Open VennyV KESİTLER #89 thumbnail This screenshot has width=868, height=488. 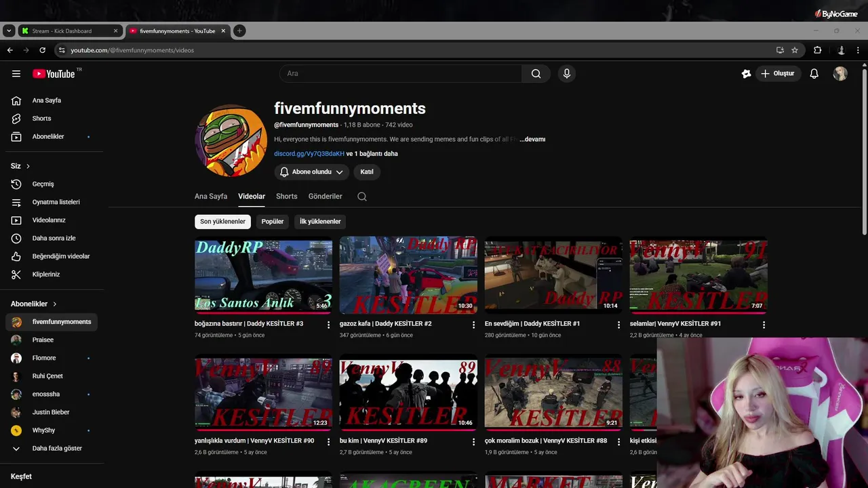[x=408, y=392]
